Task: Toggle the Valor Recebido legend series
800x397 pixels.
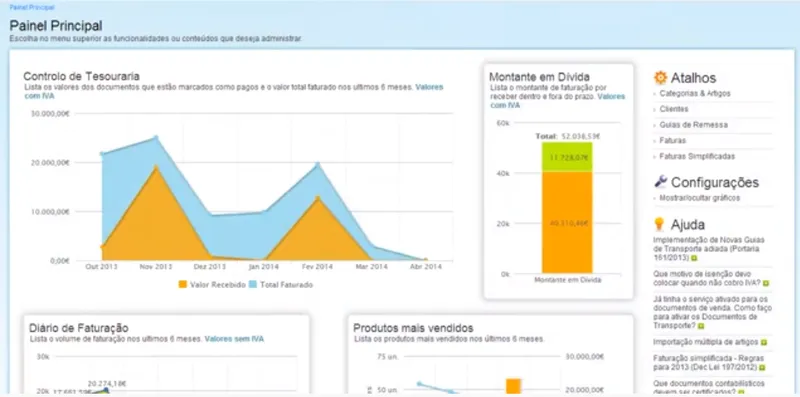Action: pos(212,285)
